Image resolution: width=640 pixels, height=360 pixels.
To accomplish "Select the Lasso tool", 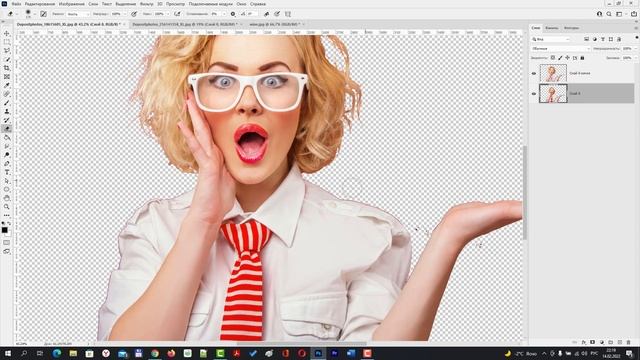I will (7, 51).
